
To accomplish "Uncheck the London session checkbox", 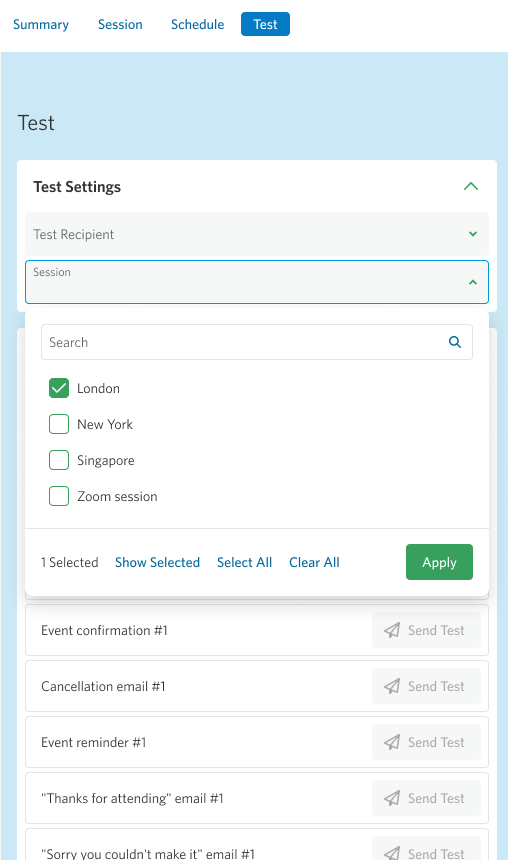I will pos(59,388).
